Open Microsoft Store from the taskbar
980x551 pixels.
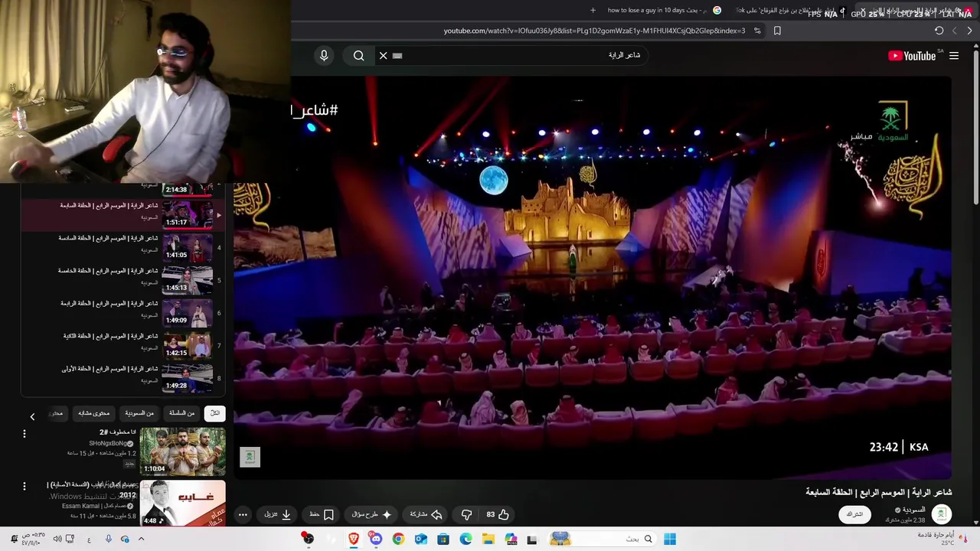[x=443, y=539]
